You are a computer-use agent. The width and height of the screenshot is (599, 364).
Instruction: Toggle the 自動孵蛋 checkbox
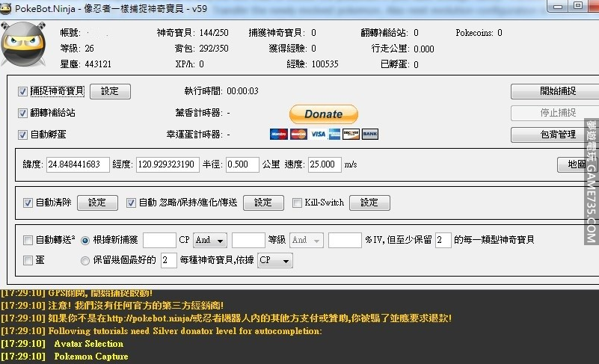pos(22,135)
